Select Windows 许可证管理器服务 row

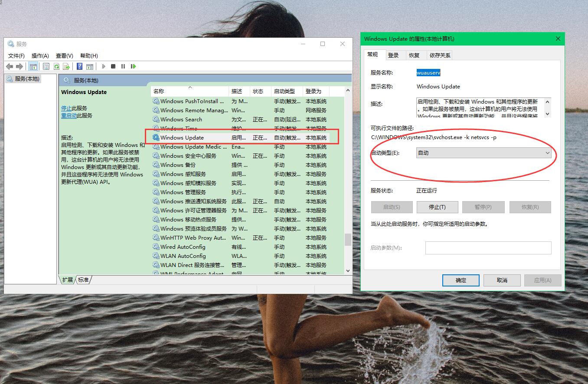click(241, 210)
